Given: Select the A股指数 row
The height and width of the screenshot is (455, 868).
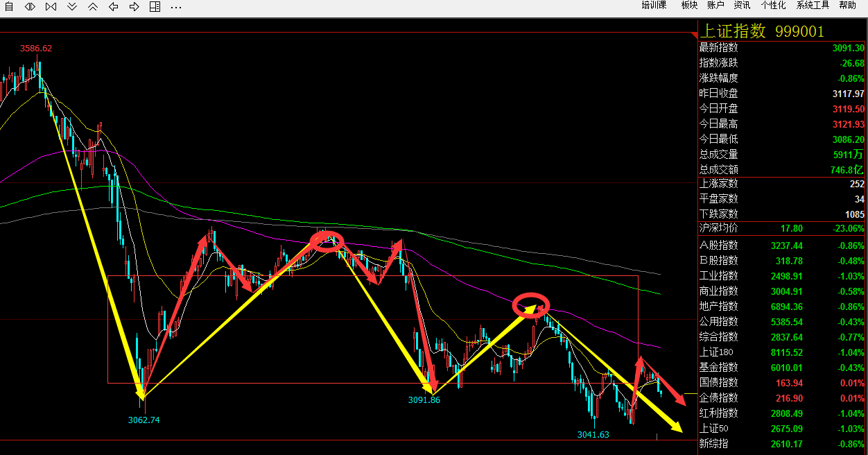Looking at the screenshot, I should tap(782, 246).
